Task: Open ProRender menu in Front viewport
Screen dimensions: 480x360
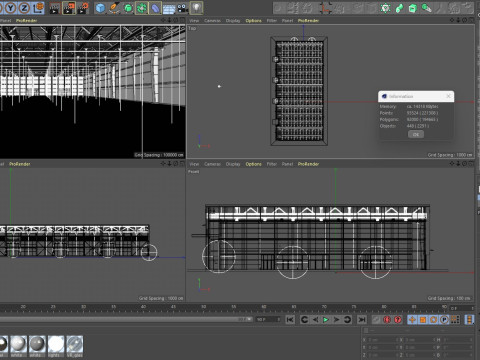Action: click(x=308, y=164)
